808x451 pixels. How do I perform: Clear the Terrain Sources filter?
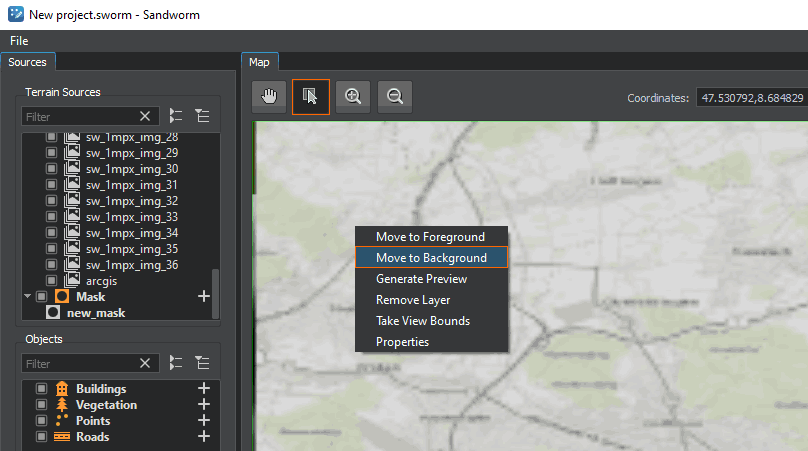coord(146,116)
